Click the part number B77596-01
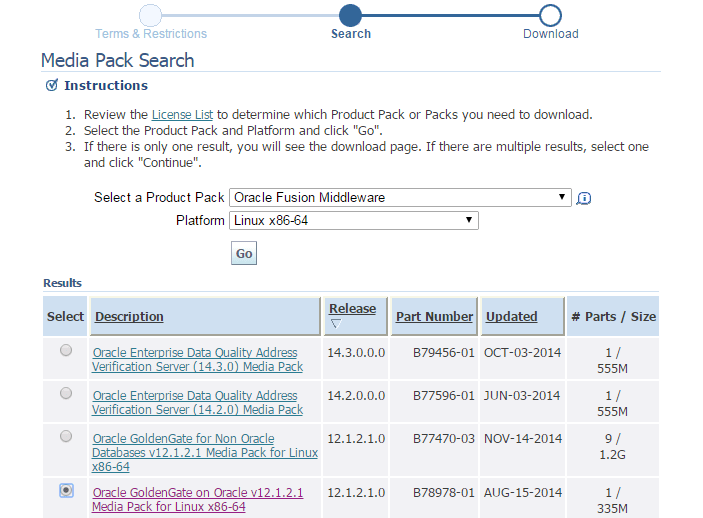703x518 pixels. 443,396
